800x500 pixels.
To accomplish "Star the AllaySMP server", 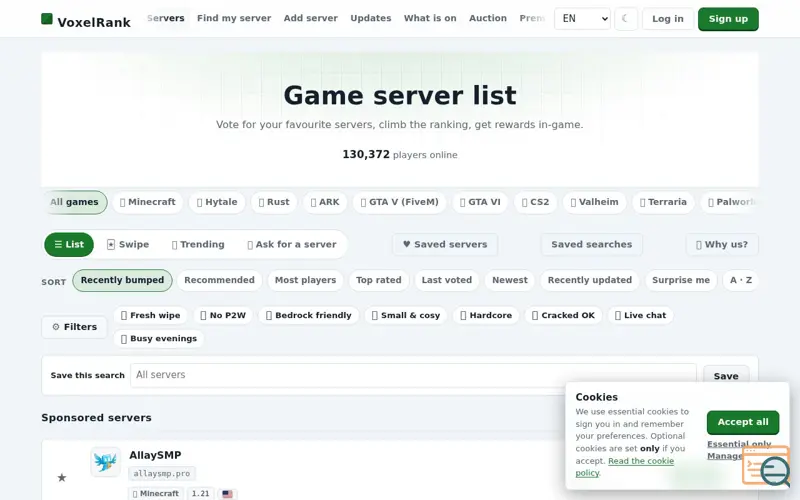I will pyautogui.click(x=62, y=478).
